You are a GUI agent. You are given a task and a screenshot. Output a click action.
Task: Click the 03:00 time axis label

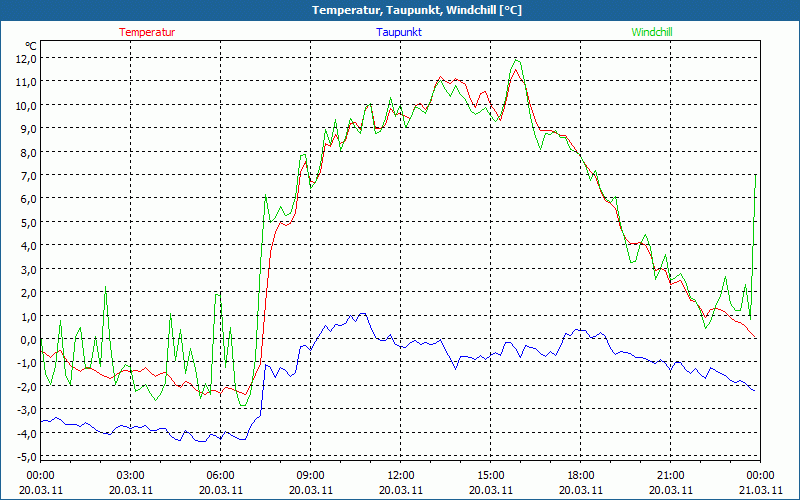pyautogui.click(x=131, y=476)
